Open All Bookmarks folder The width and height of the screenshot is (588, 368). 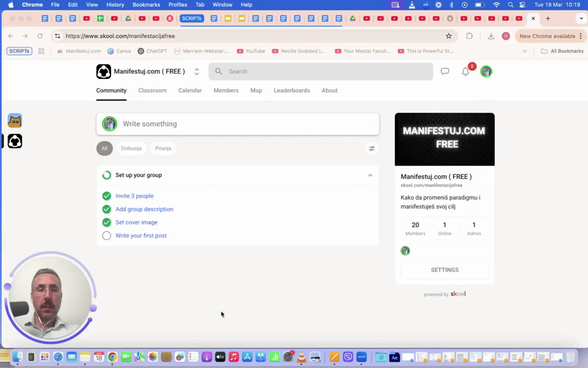[x=562, y=51]
